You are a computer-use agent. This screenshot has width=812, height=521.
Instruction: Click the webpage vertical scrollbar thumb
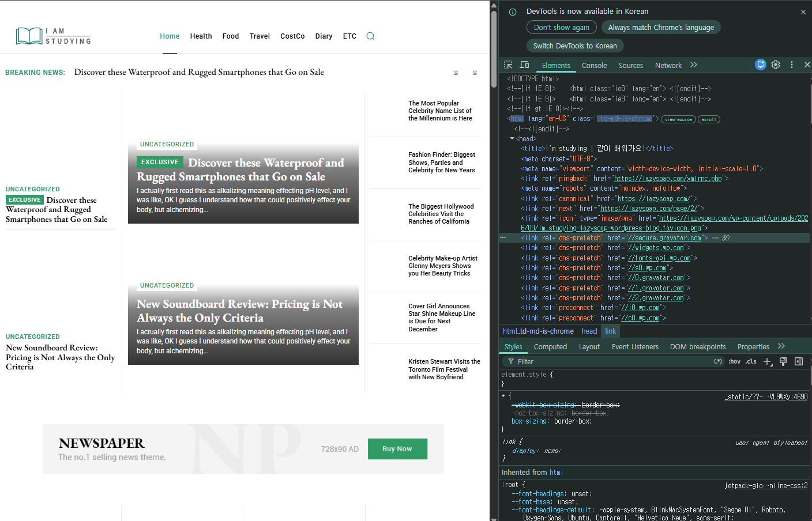pos(494,49)
